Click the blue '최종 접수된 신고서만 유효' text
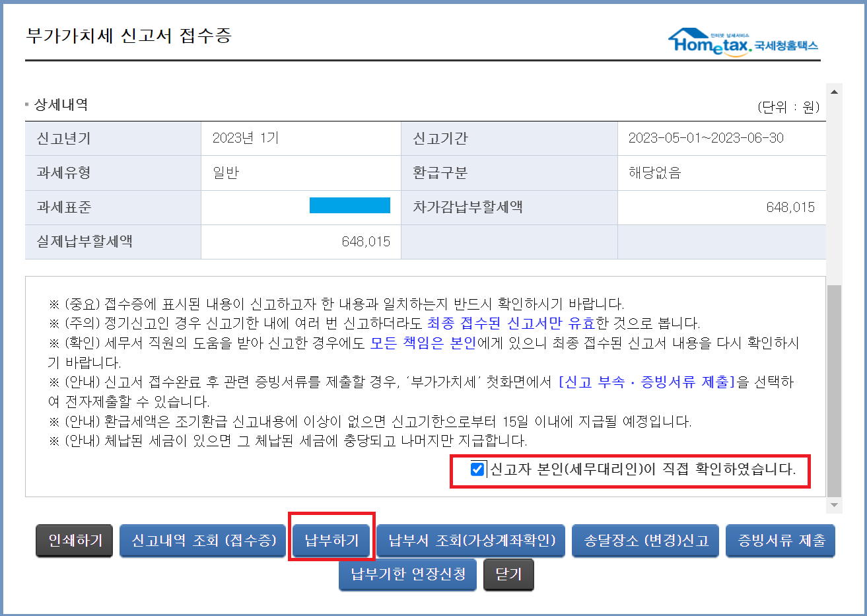 click(510, 324)
